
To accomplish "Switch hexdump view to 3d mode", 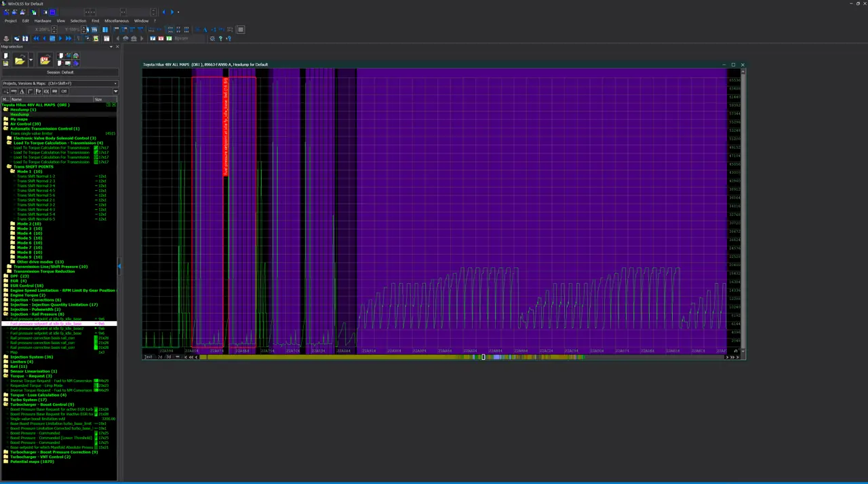I will 169,356.
